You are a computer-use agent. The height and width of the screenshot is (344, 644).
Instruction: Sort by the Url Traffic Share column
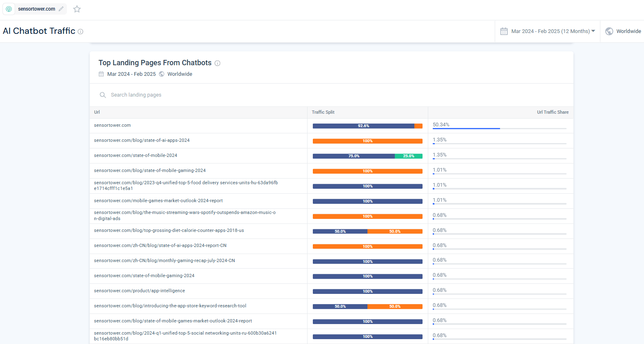coord(552,112)
